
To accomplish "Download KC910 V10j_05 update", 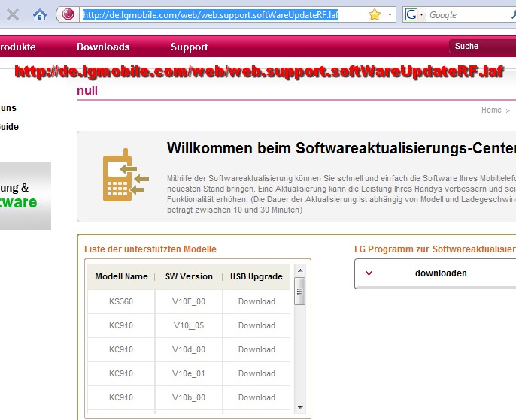I will pos(256,325).
